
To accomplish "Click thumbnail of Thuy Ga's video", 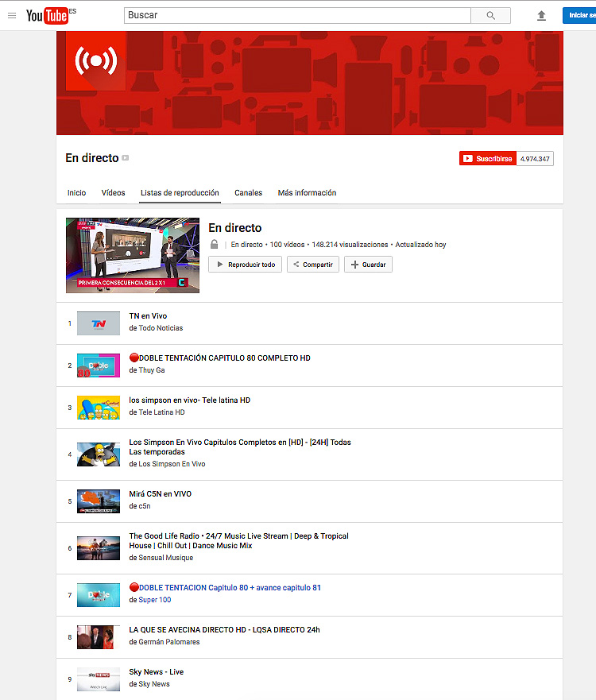I will [99, 365].
